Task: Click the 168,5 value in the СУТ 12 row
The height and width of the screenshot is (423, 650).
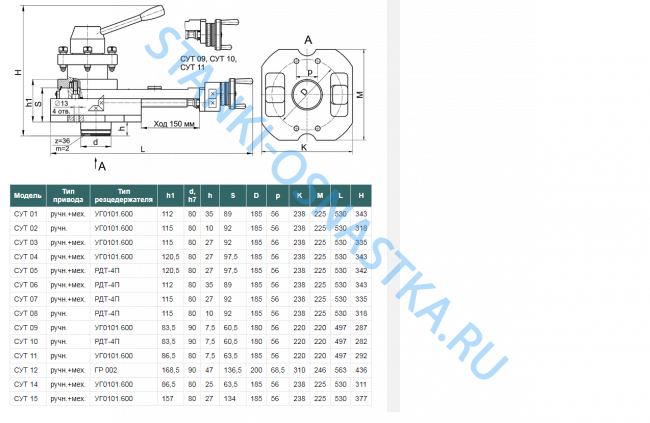Action: coord(168,369)
